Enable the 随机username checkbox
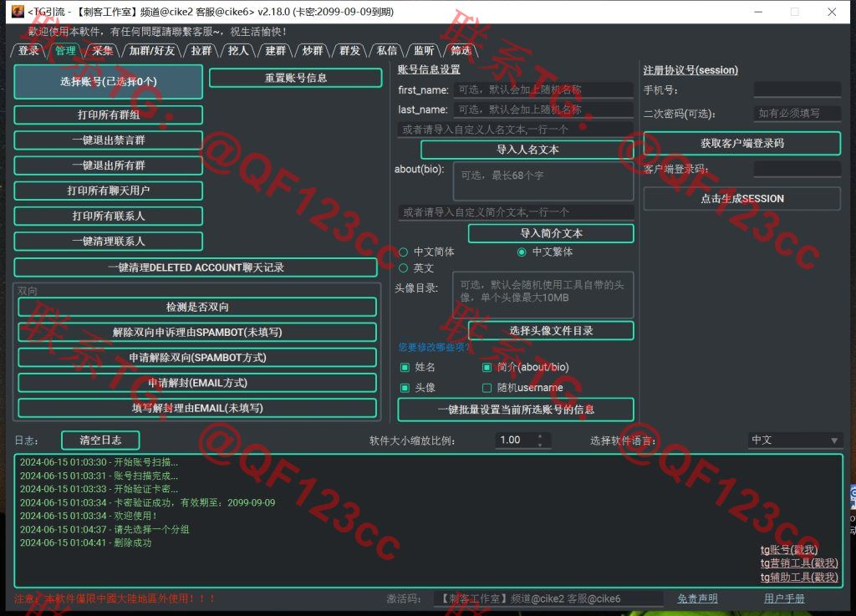 (522, 387)
